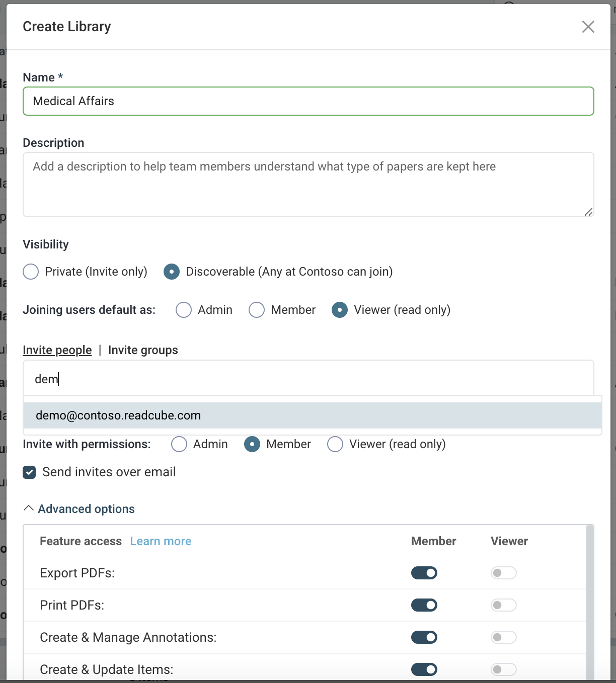Click the Advanced options chevron icon
Image resolution: width=616 pixels, height=683 pixels.
tap(29, 508)
